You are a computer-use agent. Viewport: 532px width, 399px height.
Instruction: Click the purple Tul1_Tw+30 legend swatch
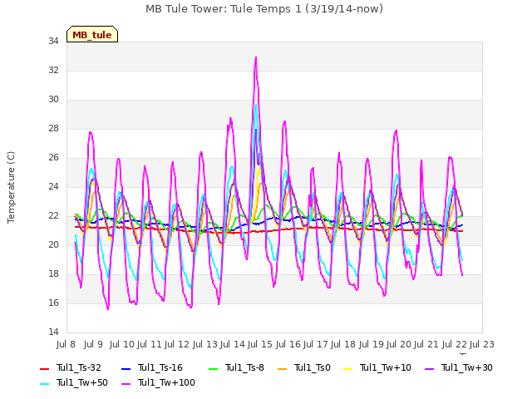[x=429, y=368]
